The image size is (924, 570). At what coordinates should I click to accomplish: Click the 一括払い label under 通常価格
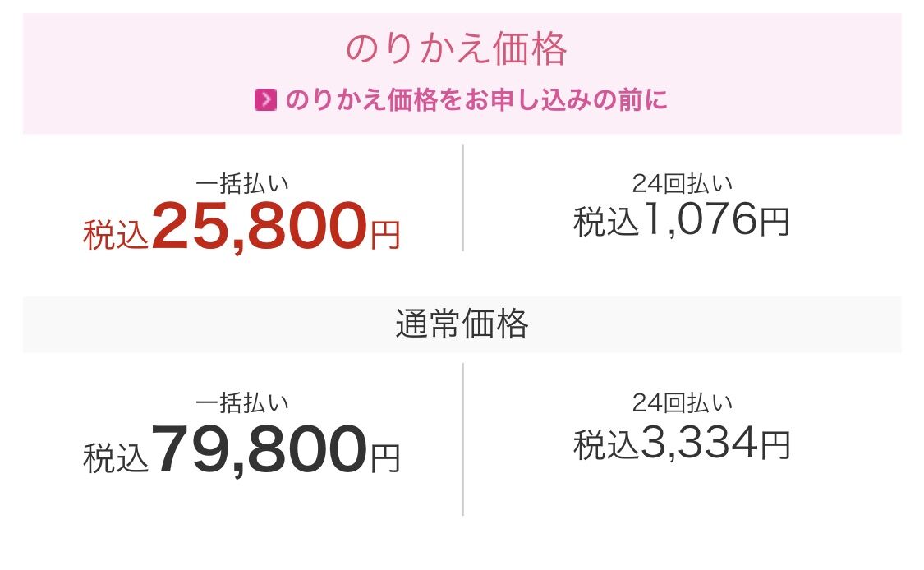pyautogui.click(x=242, y=402)
